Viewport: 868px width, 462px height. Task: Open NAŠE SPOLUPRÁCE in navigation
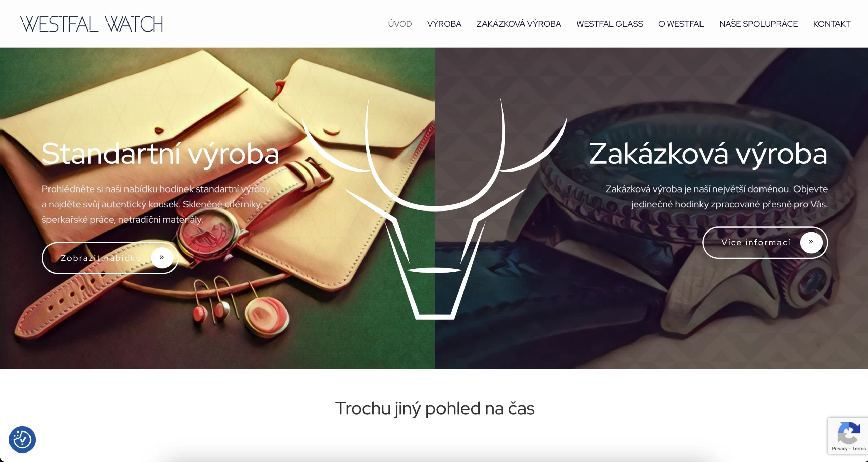tap(758, 24)
